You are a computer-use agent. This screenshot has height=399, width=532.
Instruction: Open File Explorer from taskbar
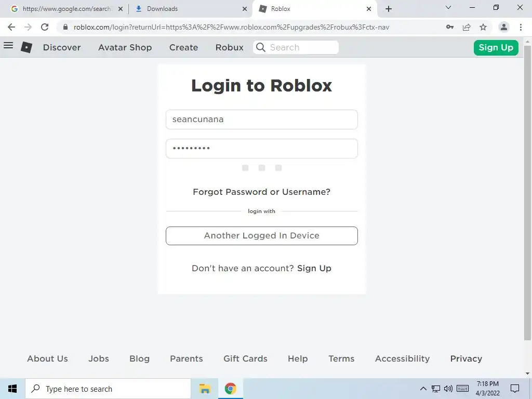coord(205,389)
